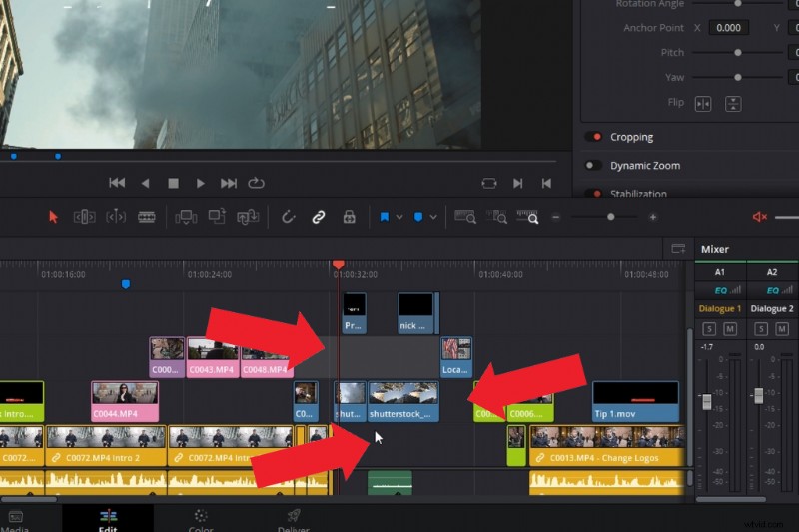Add a marker with the marker icon

pyautogui.click(x=418, y=217)
